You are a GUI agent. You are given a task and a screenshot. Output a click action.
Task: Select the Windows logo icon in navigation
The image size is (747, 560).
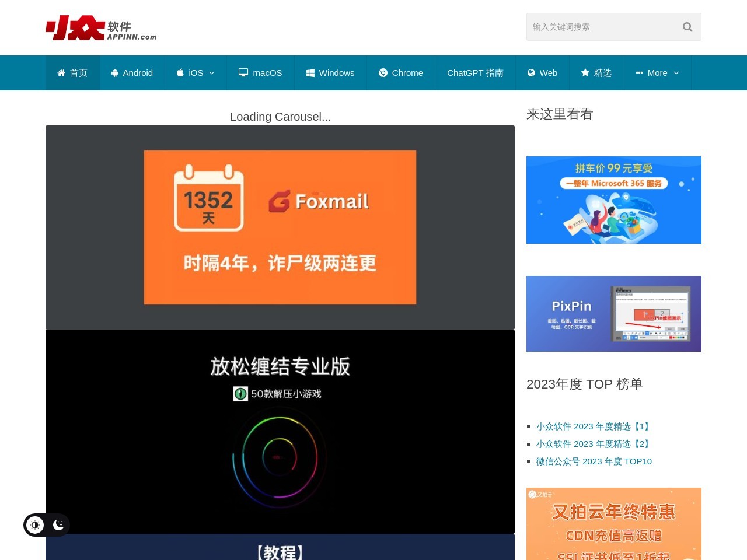(310, 72)
